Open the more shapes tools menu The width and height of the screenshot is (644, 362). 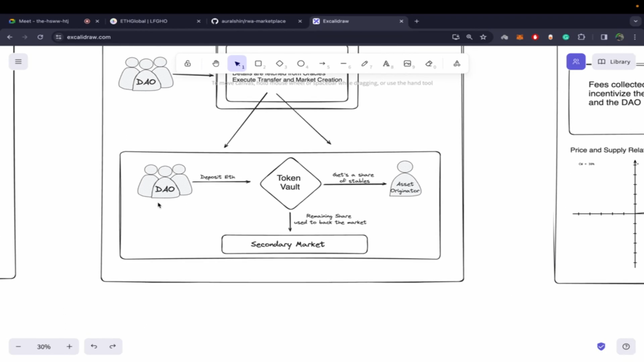(457, 63)
